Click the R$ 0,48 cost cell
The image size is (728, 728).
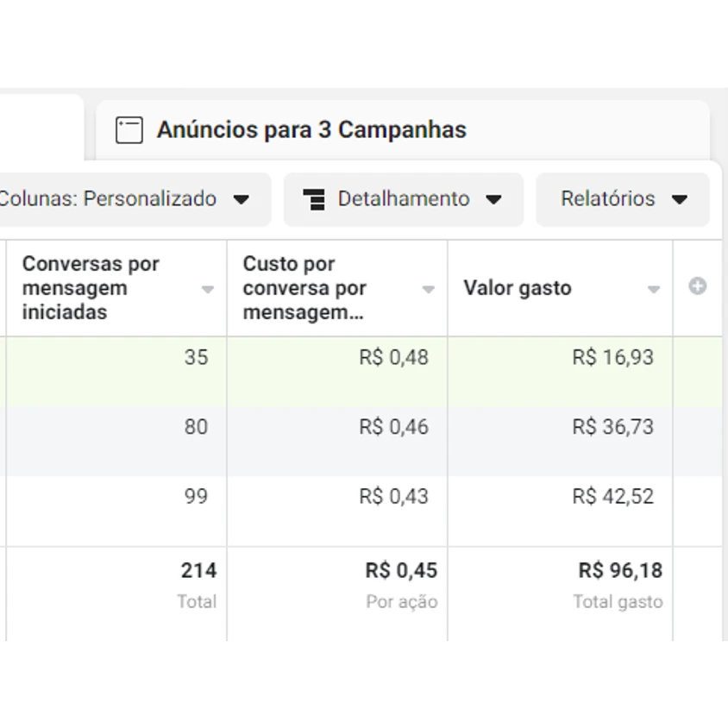coord(393,357)
